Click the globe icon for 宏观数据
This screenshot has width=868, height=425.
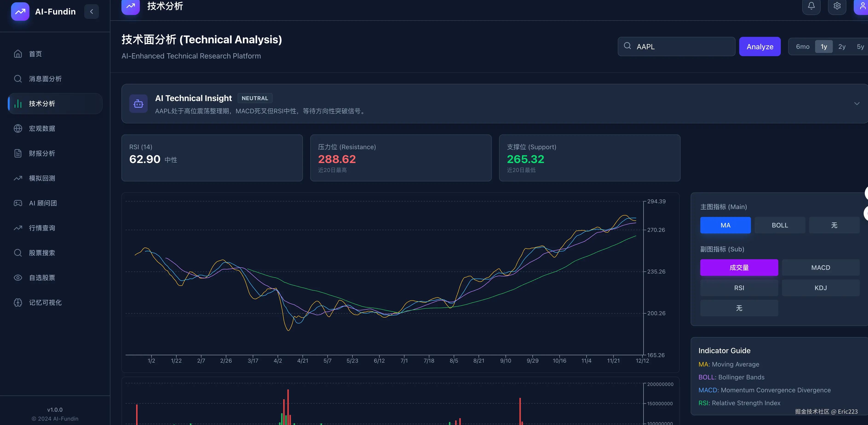tap(18, 128)
